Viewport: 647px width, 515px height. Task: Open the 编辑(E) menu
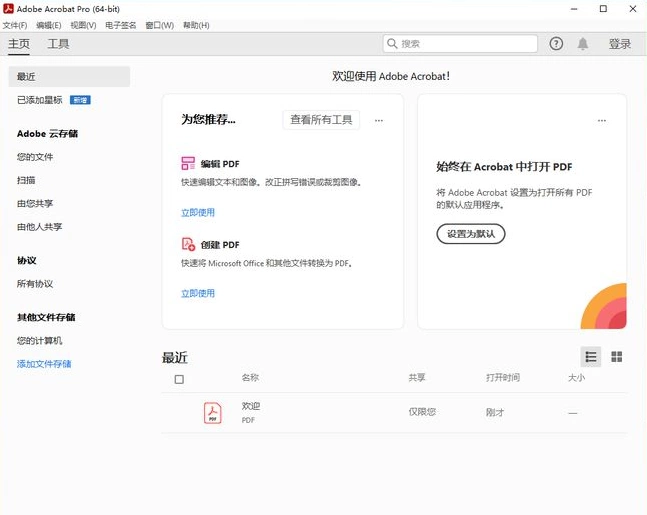(49, 26)
